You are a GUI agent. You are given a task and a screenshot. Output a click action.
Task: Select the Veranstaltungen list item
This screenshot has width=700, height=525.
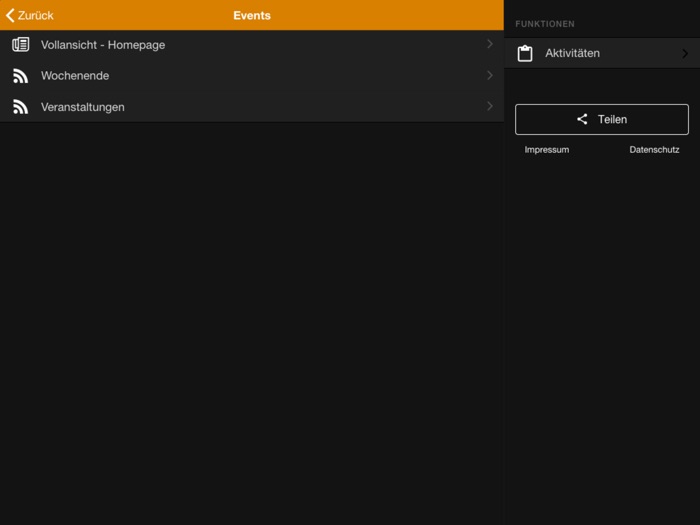83,107
